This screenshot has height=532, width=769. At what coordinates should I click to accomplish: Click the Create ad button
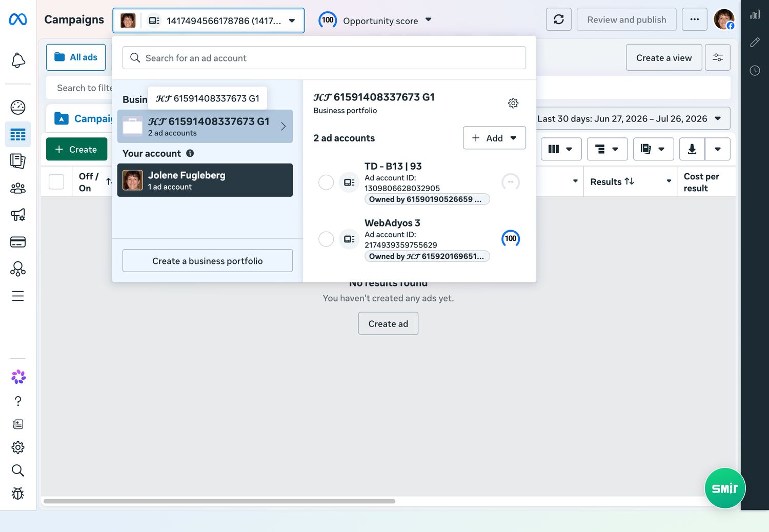[388, 323]
